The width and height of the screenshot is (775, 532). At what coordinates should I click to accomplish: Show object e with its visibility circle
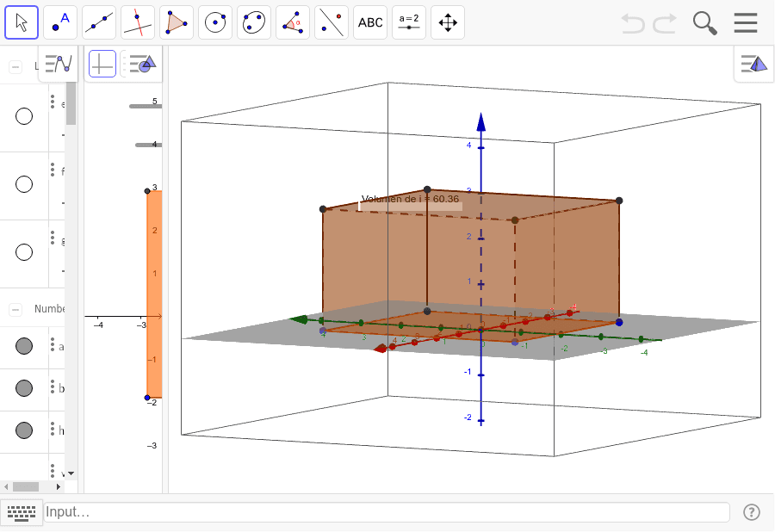coord(24,116)
